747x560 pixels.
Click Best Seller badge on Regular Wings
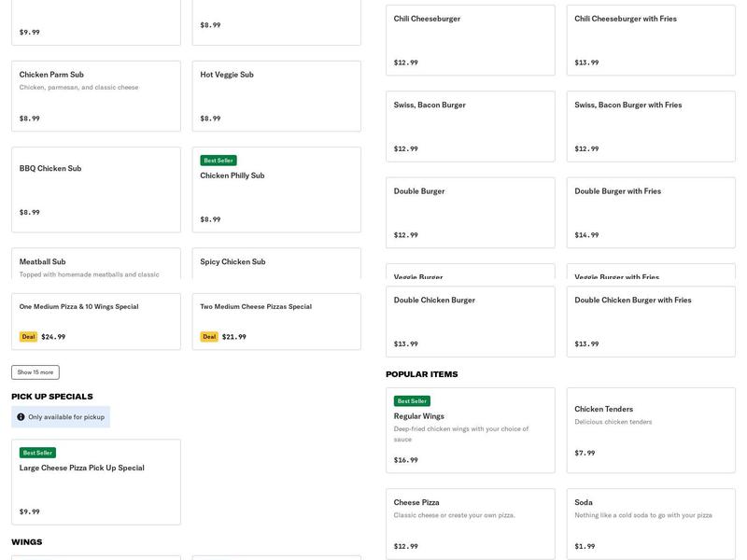pos(412,401)
